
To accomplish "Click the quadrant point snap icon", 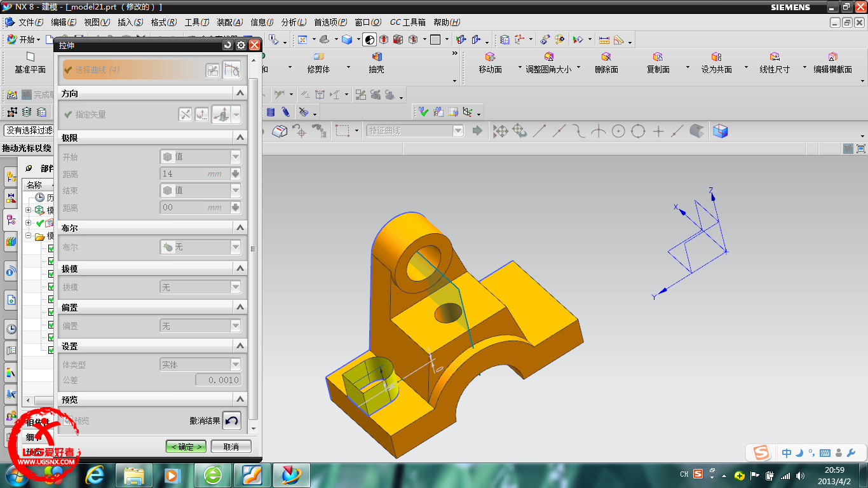I will click(638, 132).
